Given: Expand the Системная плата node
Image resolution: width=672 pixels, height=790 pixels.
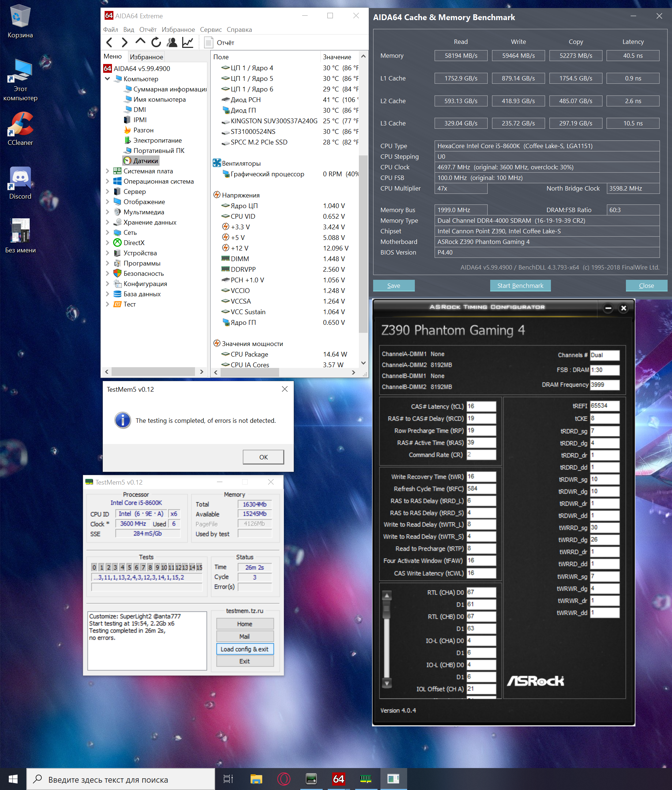Looking at the screenshot, I should 108,172.
